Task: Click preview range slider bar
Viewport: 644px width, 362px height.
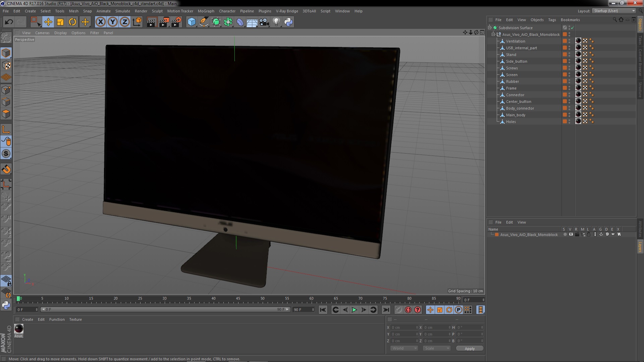Action: [x=165, y=310]
